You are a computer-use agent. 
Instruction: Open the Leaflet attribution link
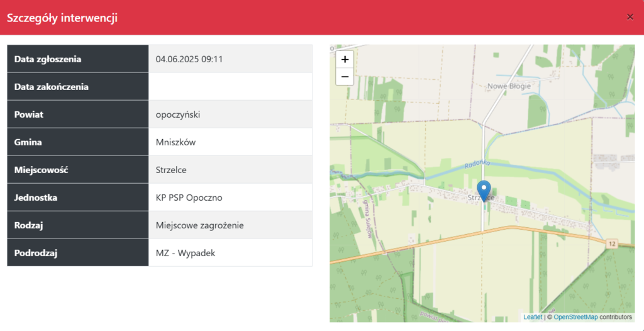pos(532,317)
